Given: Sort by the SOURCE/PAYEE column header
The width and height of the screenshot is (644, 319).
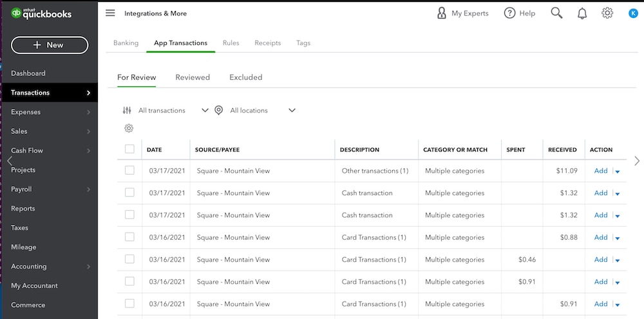Looking at the screenshot, I should click(x=217, y=150).
